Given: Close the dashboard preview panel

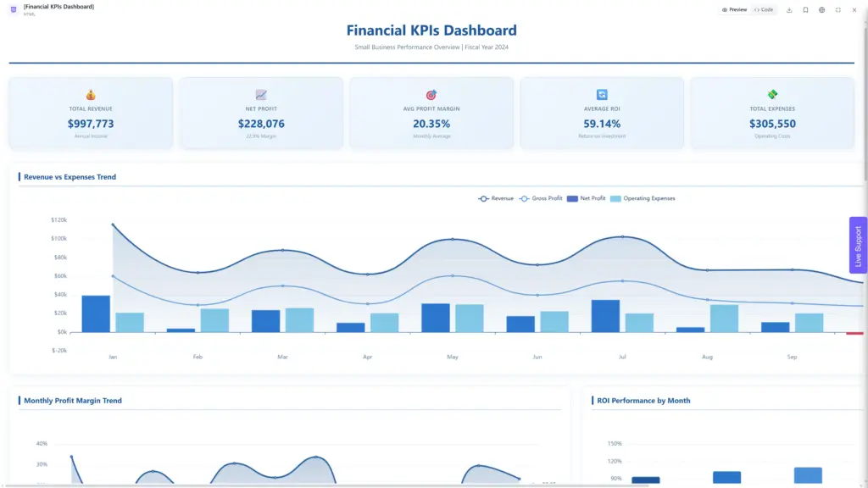Looking at the screenshot, I should (854, 10).
